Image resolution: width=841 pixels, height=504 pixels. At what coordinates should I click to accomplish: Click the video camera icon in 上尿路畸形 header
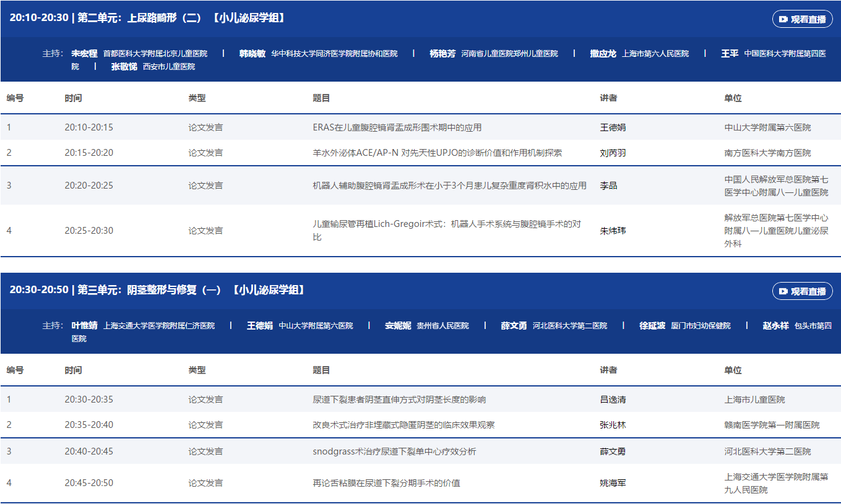click(x=783, y=19)
